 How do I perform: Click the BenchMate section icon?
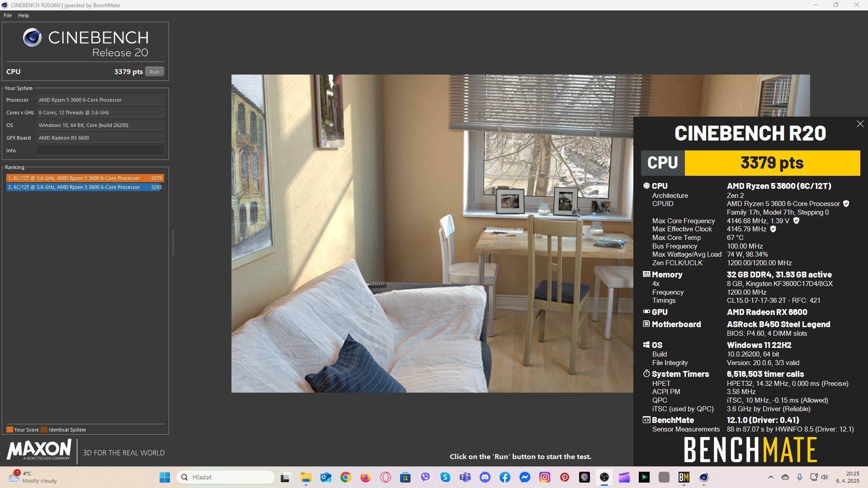click(x=646, y=420)
